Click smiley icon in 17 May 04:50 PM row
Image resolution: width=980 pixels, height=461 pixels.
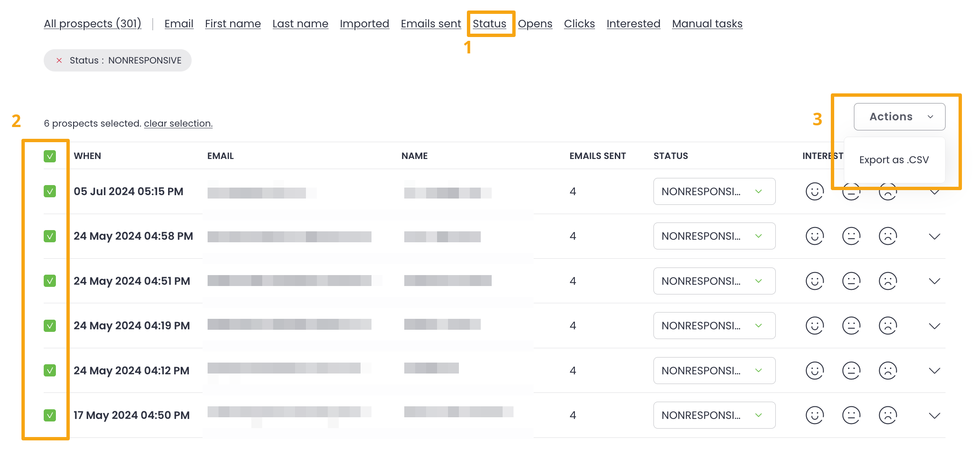tap(814, 415)
